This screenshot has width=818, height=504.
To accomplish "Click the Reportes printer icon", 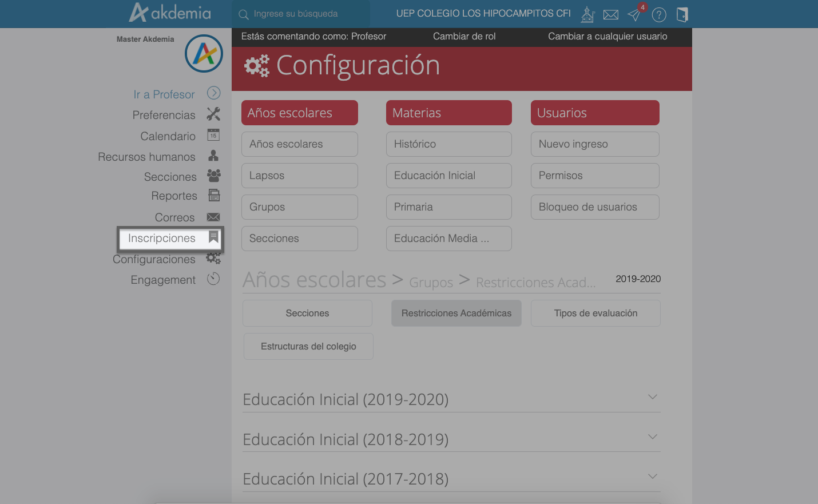I will (x=214, y=195).
